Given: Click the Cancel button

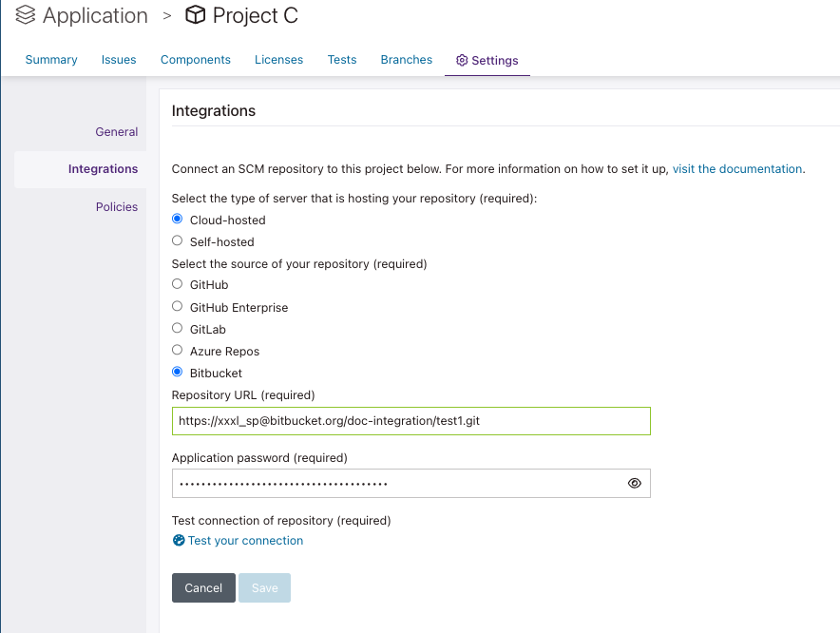Looking at the screenshot, I should tap(203, 588).
